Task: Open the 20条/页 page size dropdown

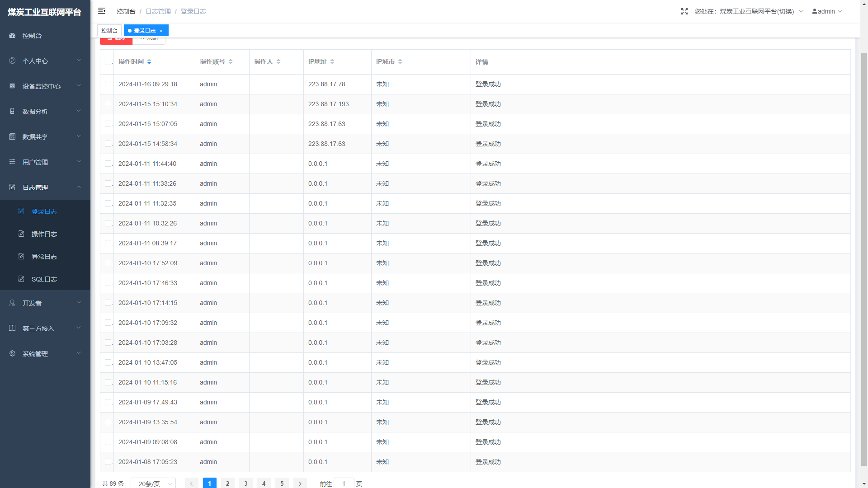Action: [153, 483]
